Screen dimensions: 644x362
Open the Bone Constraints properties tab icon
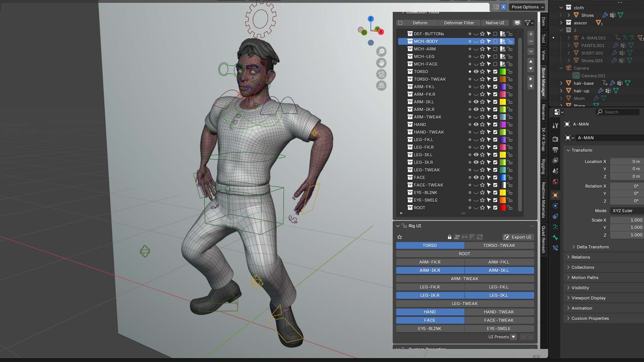click(555, 248)
